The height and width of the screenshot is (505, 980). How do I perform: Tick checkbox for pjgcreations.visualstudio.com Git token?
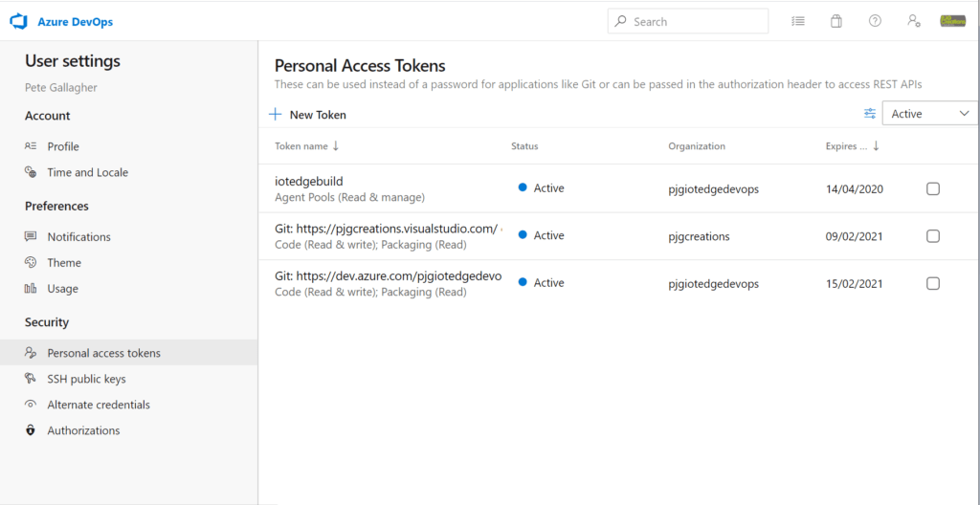click(932, 235)
